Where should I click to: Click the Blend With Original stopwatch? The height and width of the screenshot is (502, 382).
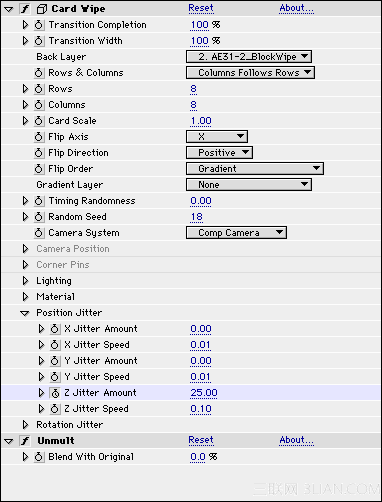click(x=39, y=457)
